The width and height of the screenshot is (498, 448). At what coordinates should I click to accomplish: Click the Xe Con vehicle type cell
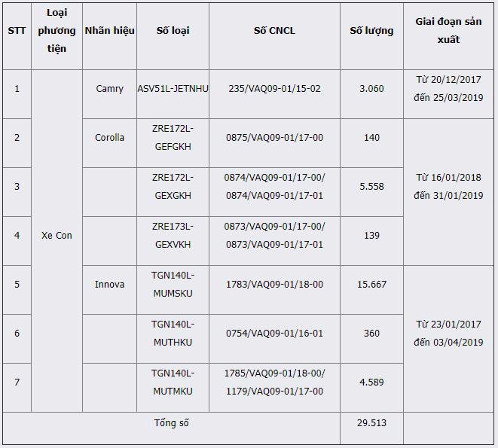57,236
